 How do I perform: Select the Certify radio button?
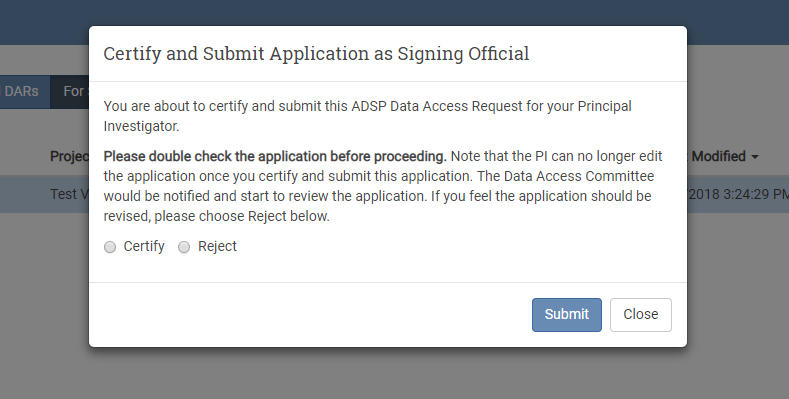pyautogui.click(x=110, y=247)
